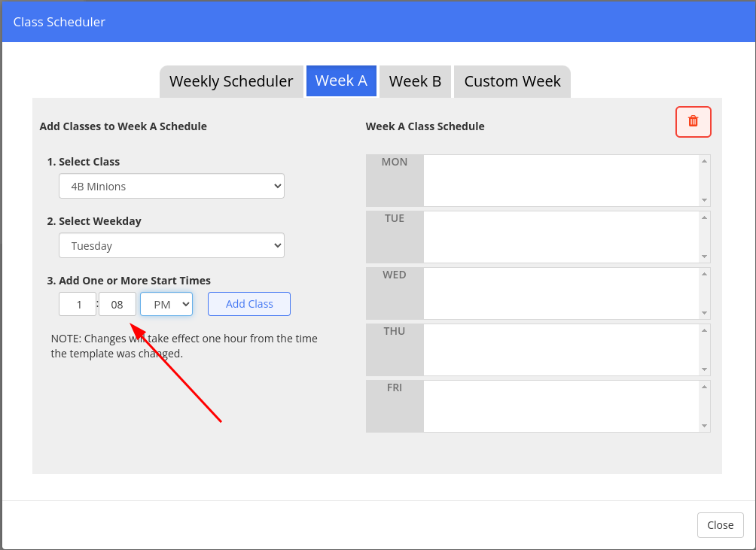This screenshot has height=550, width=756.
Task: Switch to the Week B tab
Action: 415,81
